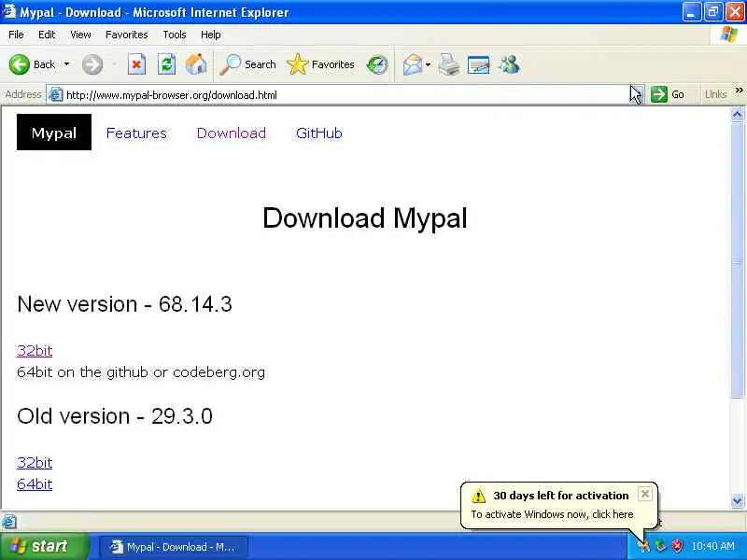The image size is (747, 560).
Task: Click the Download Mypal heading text
Action: 365,218
